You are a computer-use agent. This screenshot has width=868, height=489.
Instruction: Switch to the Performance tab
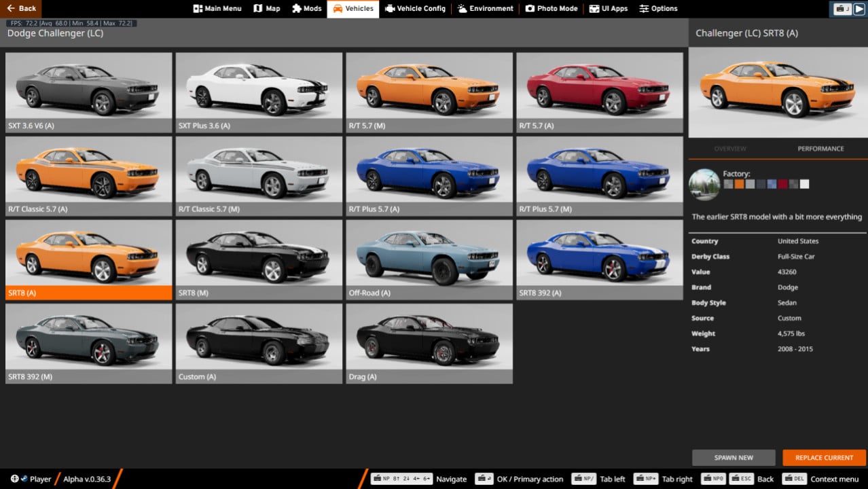[820, 149]
